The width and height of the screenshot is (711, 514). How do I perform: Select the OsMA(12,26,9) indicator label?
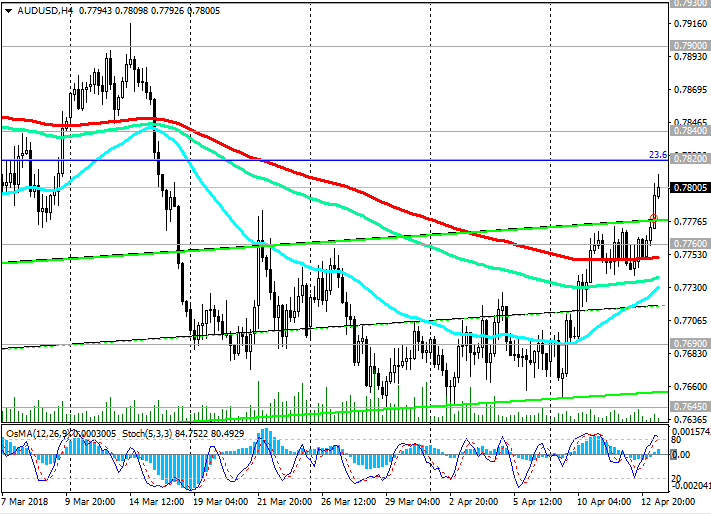click(38, 432)
